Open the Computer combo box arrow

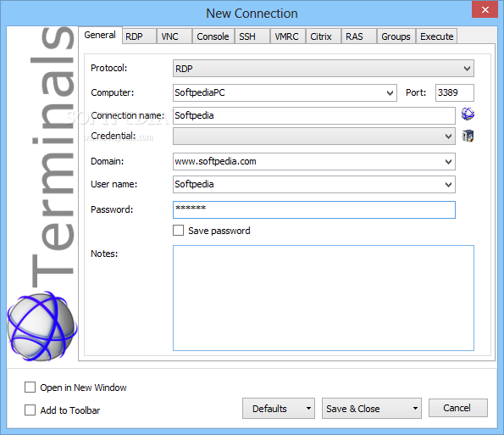pos(390,93)
